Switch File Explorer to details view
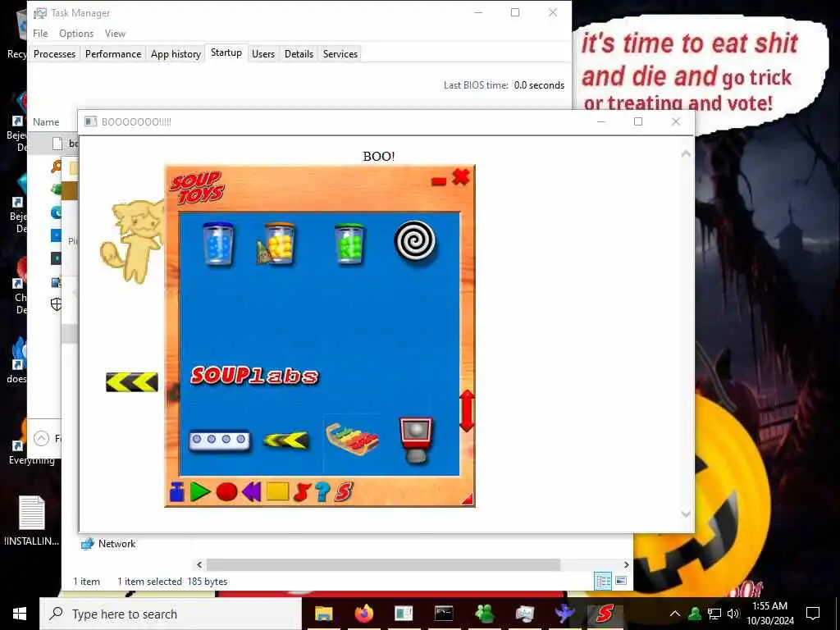The width and height of the screenshot is (840, 630). [603, 581]
